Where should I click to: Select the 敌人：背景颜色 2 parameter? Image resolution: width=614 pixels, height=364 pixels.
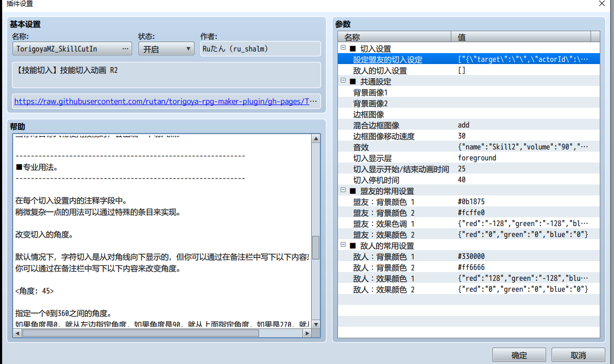coord(469,267)
